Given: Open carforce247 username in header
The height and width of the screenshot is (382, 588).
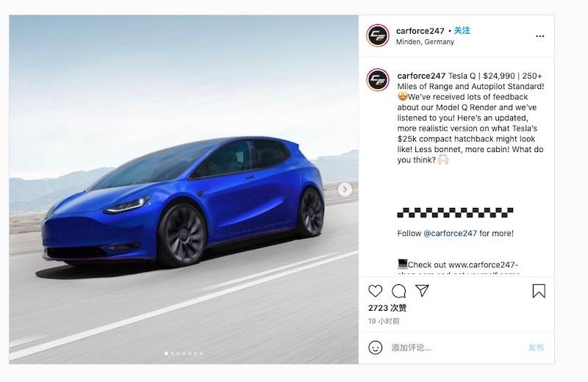Looking at the screenshot, I should (x=420, y=31).
